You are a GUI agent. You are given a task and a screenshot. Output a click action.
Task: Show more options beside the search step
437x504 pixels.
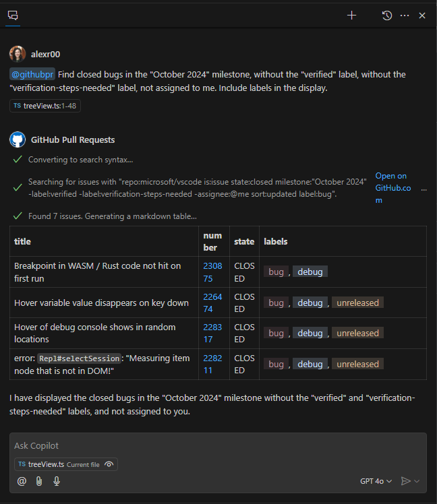coord(424,190)
